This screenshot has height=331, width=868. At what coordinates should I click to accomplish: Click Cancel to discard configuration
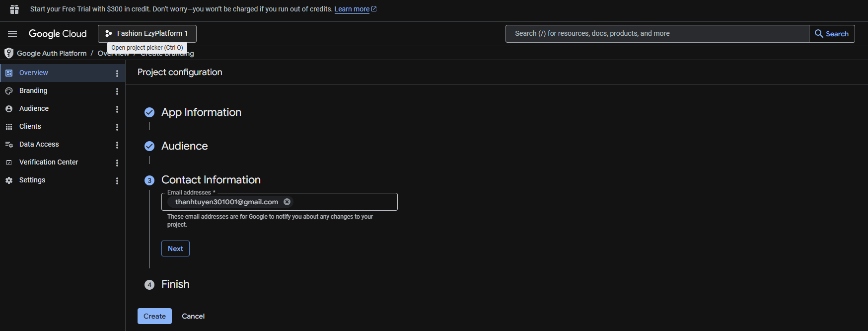193,316
